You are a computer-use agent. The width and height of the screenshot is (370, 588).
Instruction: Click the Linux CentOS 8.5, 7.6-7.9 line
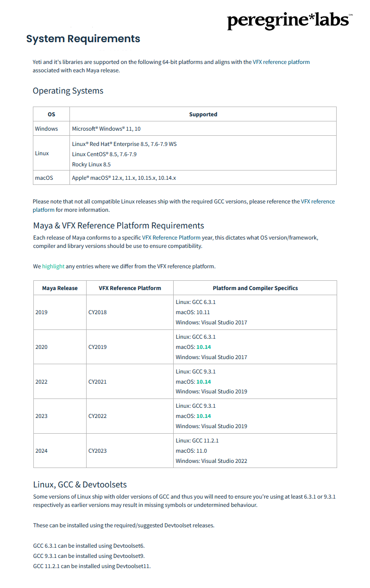point(104,154)
